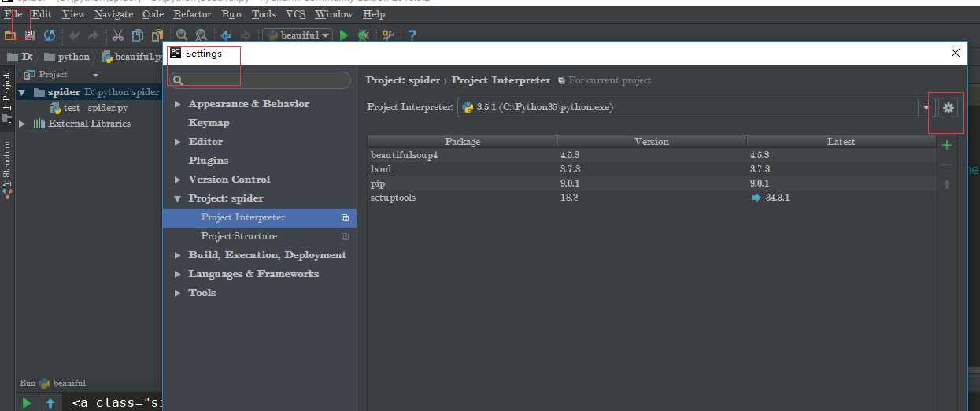
Task: Open the Navigate menu
Action: 114,14
